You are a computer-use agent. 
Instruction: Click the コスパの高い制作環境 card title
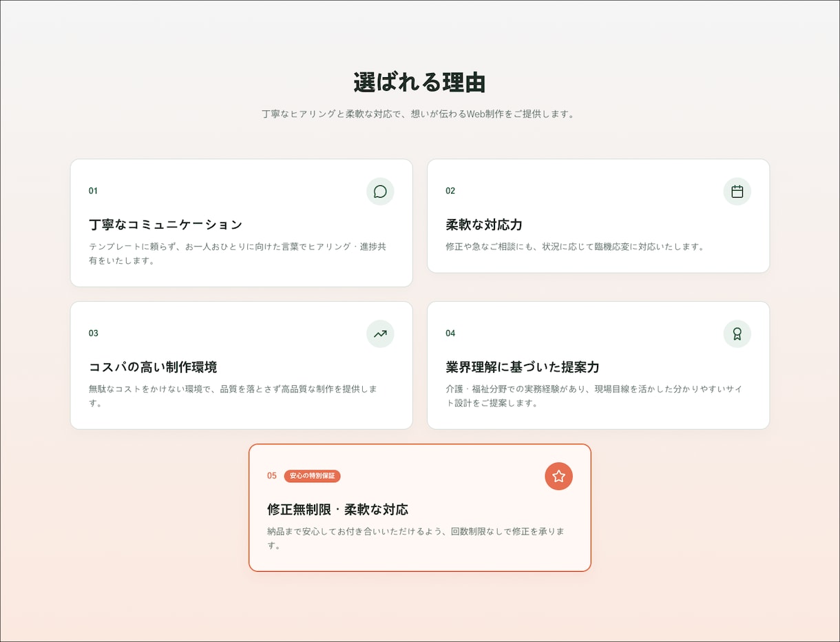(153, 367)
